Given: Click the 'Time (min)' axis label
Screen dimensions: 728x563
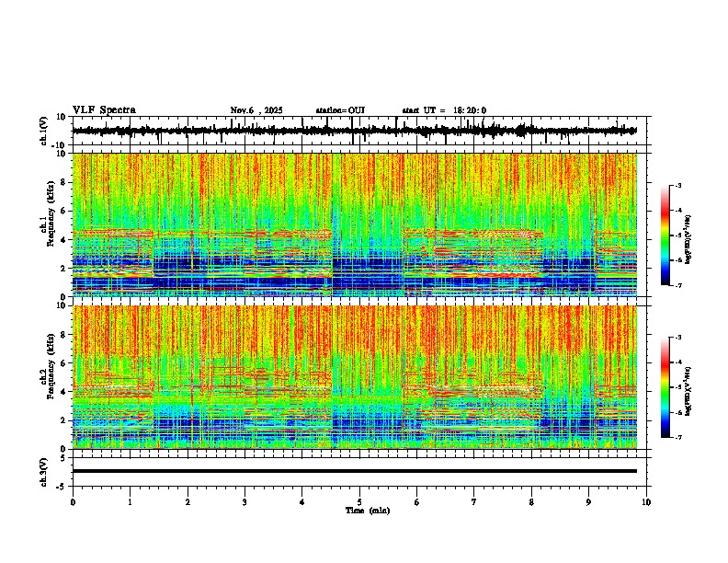Looking at the screenshot, I should pos(368,511).
